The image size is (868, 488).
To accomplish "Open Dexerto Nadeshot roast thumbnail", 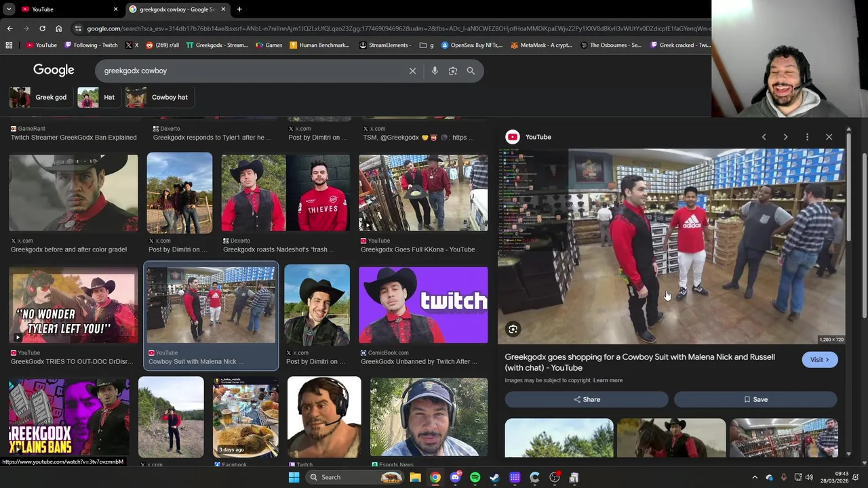I will click(285, 193).
